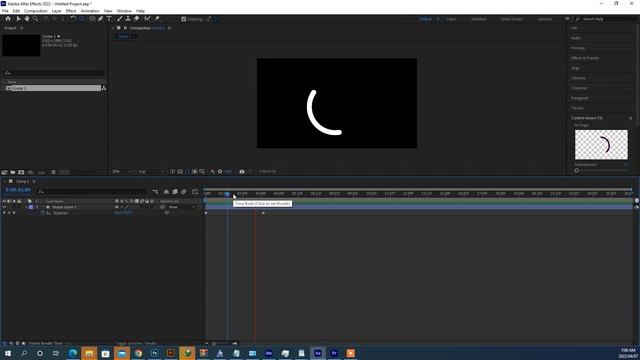
Task: Open the Effect menu
Action: tap(71, 11)
